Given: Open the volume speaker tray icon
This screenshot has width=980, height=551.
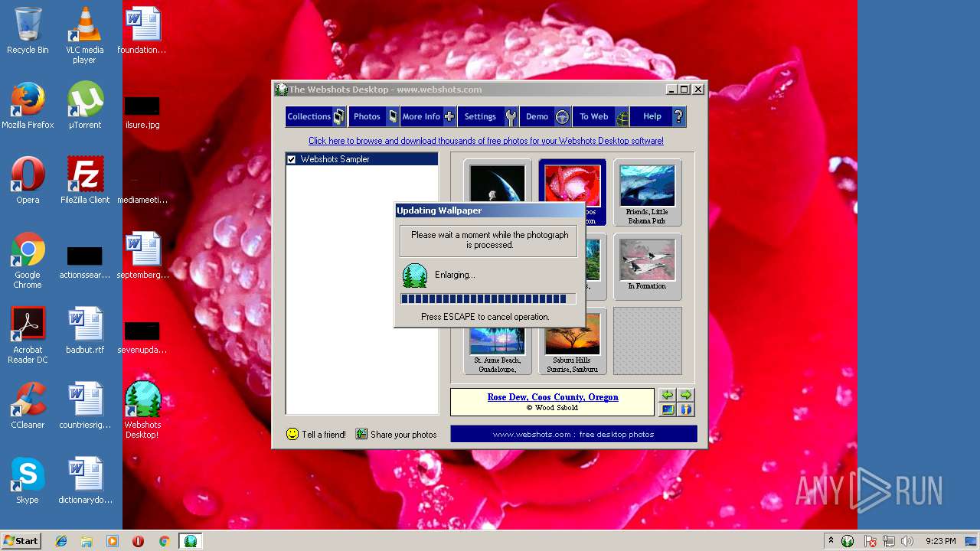Looking at the screenshot, I should tap(907, 541).
